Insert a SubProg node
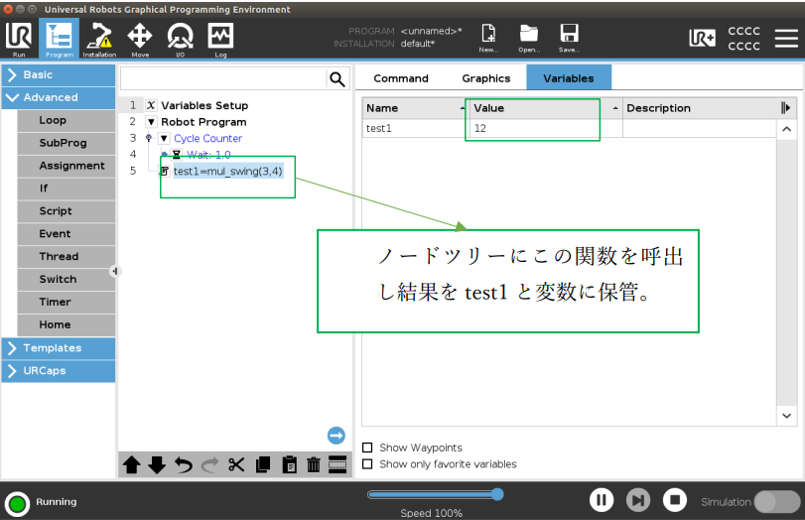The width and height of the screenshot is (805, 520). [x=66, y=143]
